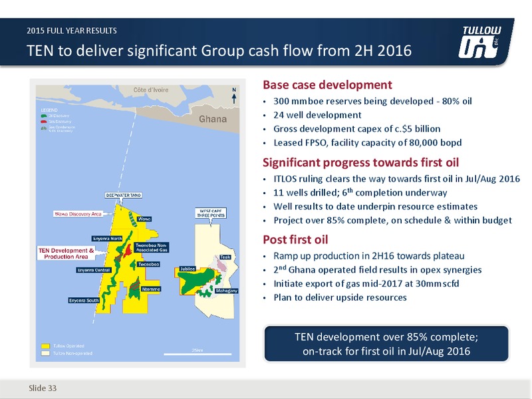Click the striped Gas Condensate legend symbol

pos(44,128)
